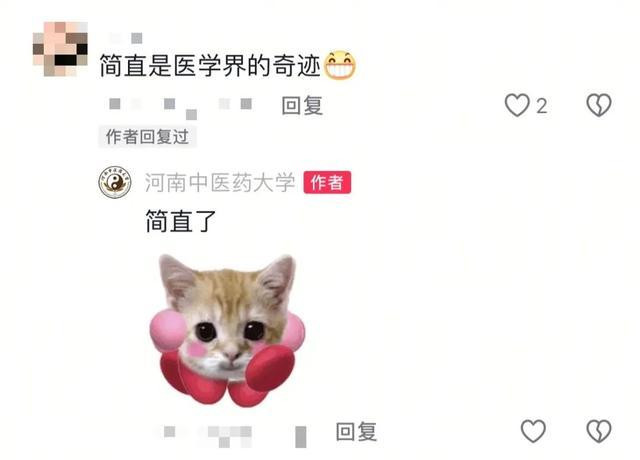640x460 pixels.
Task: Dislike the top comment with broken heart
Action: coord(599,105)
